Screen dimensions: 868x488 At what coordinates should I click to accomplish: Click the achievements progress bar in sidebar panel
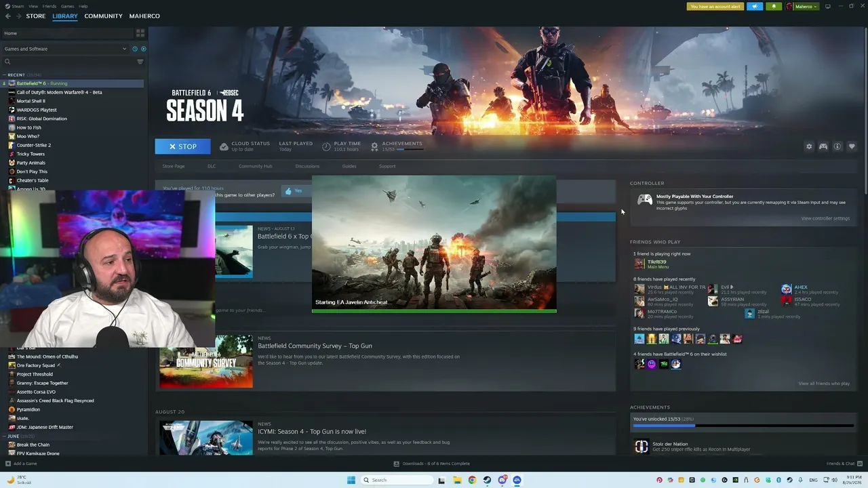tap(743, 426)
